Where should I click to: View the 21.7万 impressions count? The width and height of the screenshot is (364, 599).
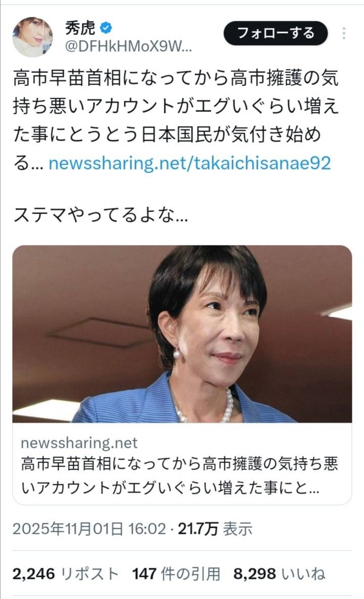click(198, 529)
